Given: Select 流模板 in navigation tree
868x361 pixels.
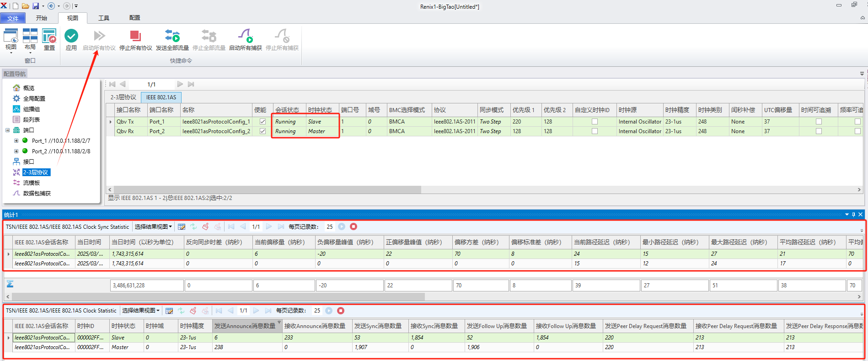Looking at the screenshot, I should [32, 183].
